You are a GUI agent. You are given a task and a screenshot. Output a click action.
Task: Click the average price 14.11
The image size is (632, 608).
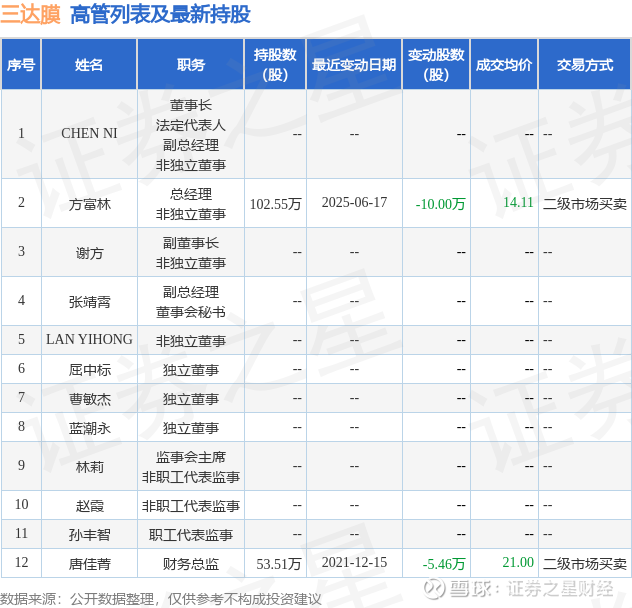(518, 202)
